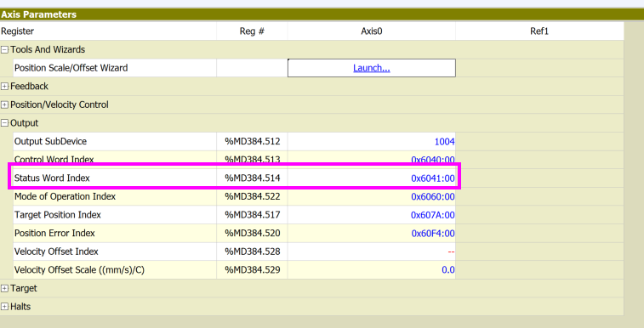Edit Output SubDevice value 1004
This screenshot has height=328, width=644.
[x=371, y=141]
